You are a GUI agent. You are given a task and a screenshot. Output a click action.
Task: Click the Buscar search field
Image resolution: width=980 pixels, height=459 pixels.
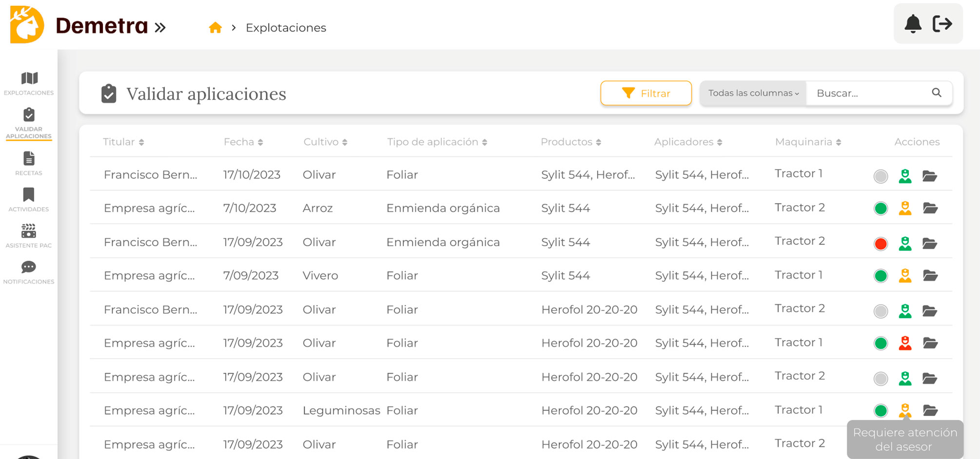point(868,93)
